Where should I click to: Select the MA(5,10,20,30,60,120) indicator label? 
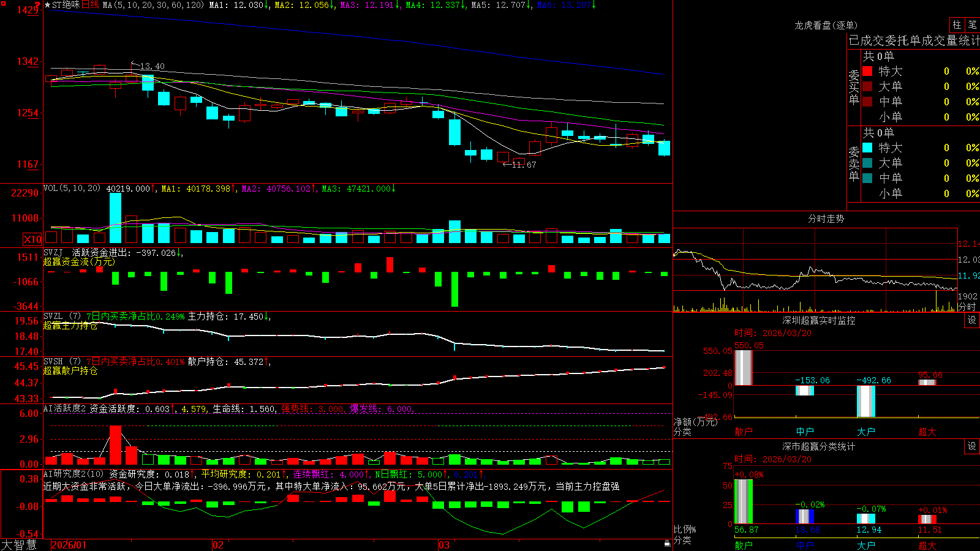coord(153,5)
